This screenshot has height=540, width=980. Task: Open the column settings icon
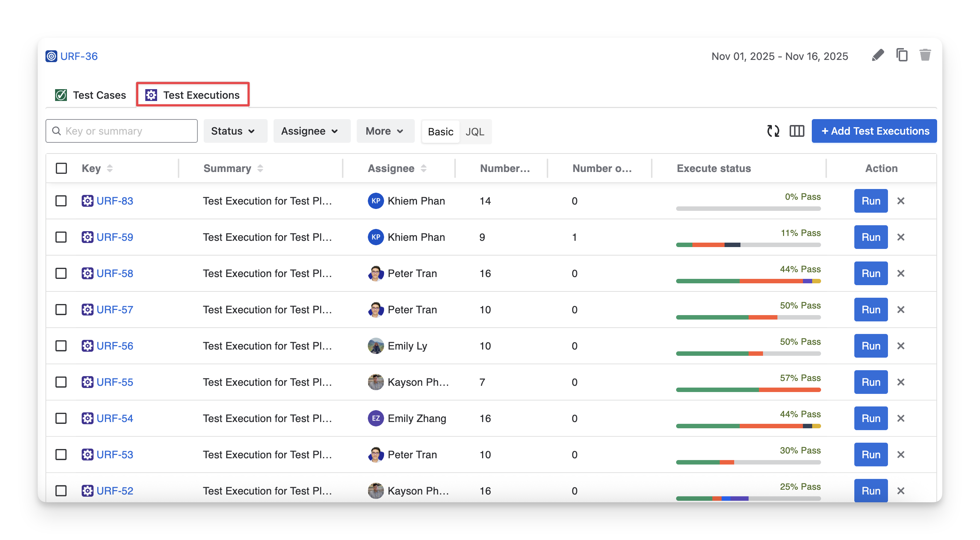[x=797, y=131]
